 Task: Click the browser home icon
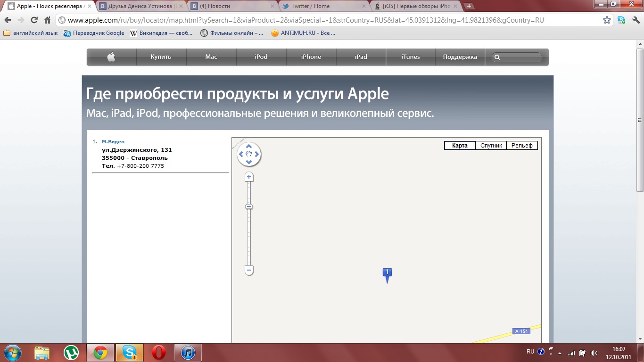(x=47, y=20)
